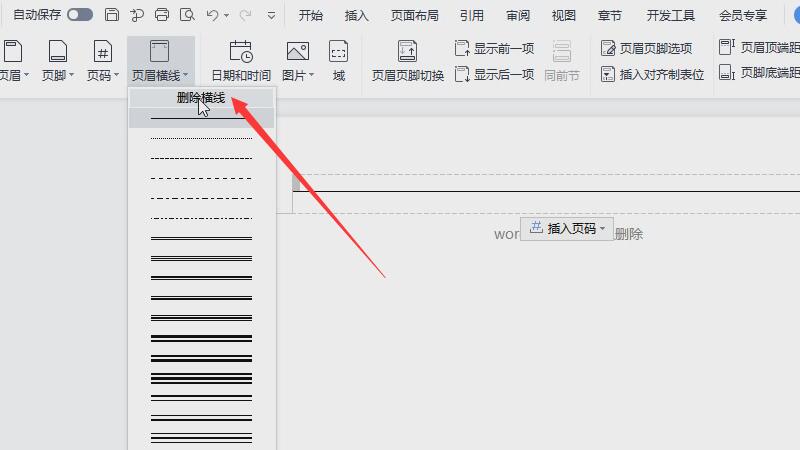
Task: Switch to 页面布局 tab
Action: click(x=414, y=16)
